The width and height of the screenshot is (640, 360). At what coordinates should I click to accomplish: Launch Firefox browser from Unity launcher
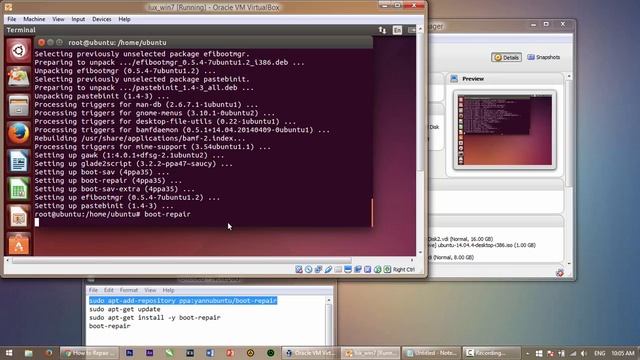click(18, 133)
